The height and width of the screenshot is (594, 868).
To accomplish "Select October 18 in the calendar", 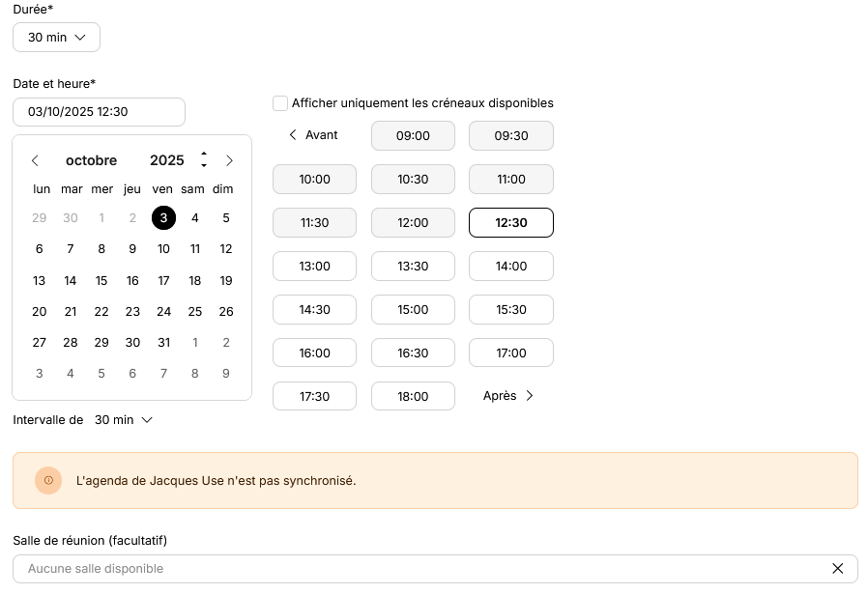I will [x=195, y=281].
